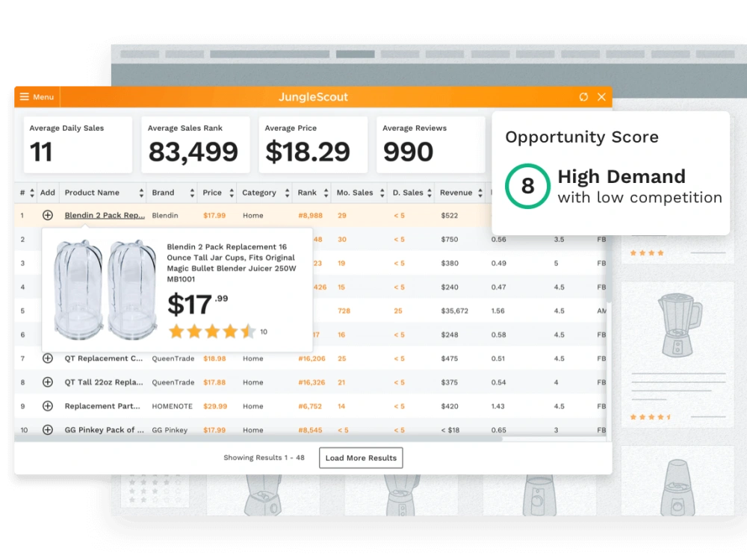Select QT Tall 22oz Repla... product name
Viewport: 747px width, 560px height.
tap(103, 382)
